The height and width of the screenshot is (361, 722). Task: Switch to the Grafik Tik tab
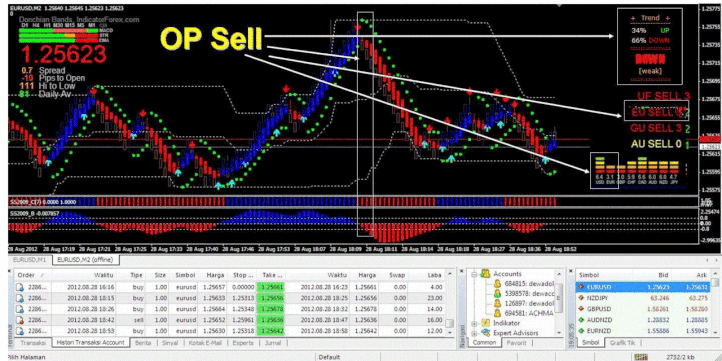pos(624,343)
